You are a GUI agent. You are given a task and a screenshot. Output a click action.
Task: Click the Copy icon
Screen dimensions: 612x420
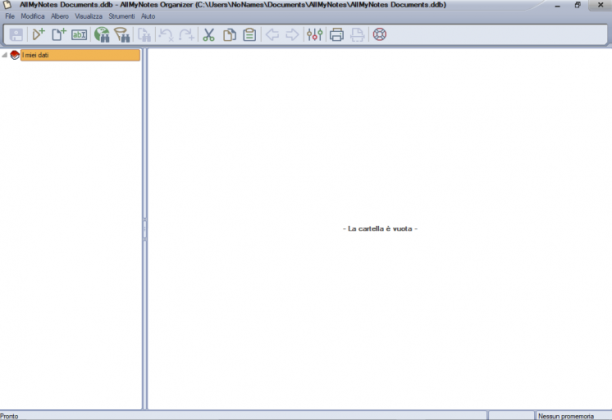tap(230, 35)
